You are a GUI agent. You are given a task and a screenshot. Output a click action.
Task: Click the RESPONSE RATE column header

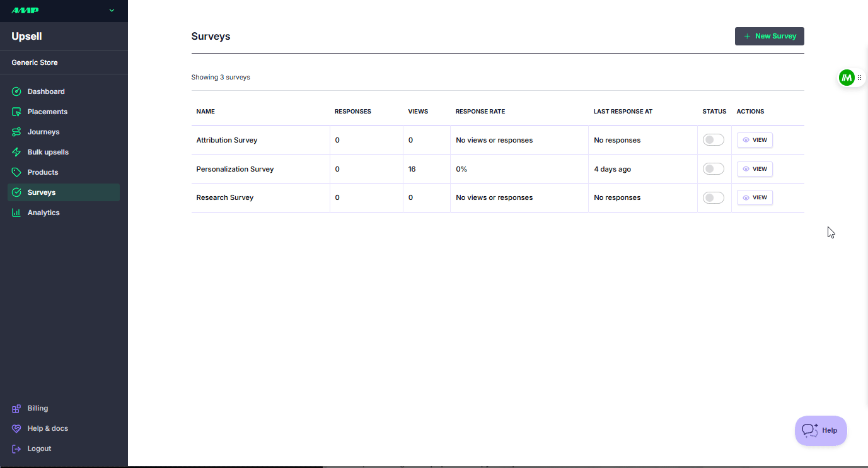pyautogui.click(x=480, y=112)
